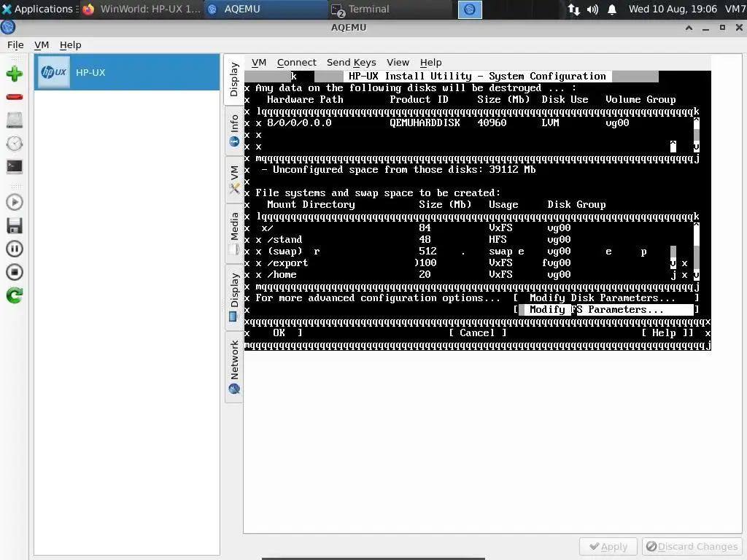Screen dimensions: 747x560
Task: Click the network connection tray icon
Action: click(x=573, y=9)
